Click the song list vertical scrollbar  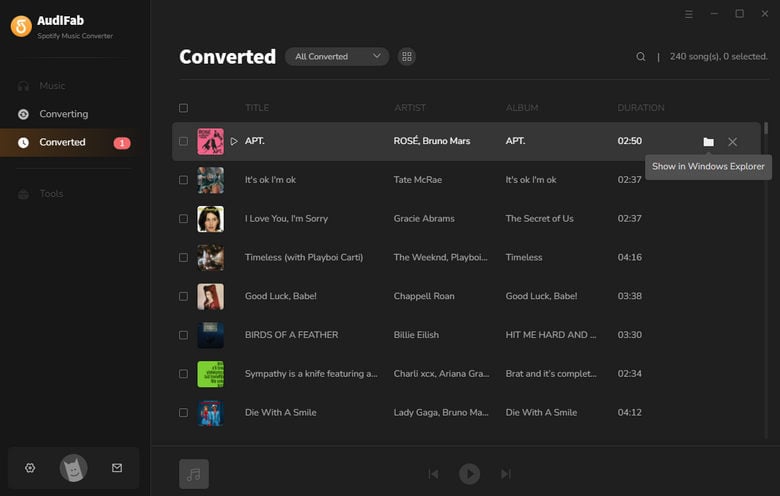point(766,280)
